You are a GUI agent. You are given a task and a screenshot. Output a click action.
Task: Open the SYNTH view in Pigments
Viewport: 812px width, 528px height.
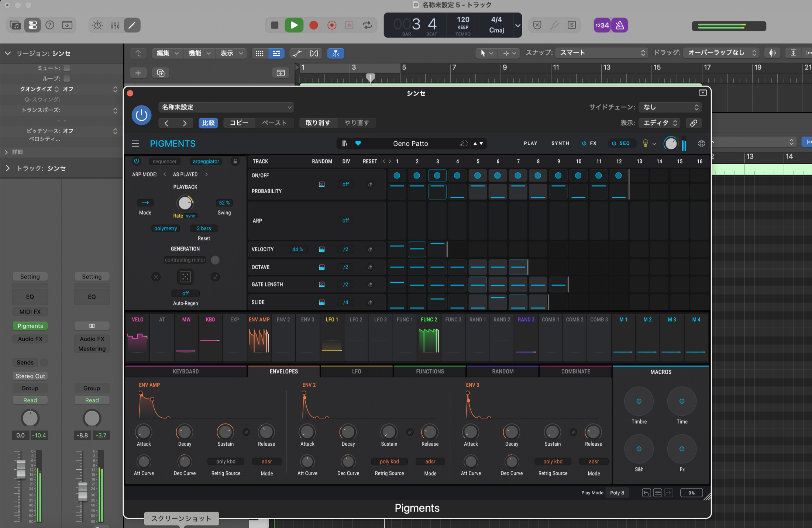tap(560, 143)
